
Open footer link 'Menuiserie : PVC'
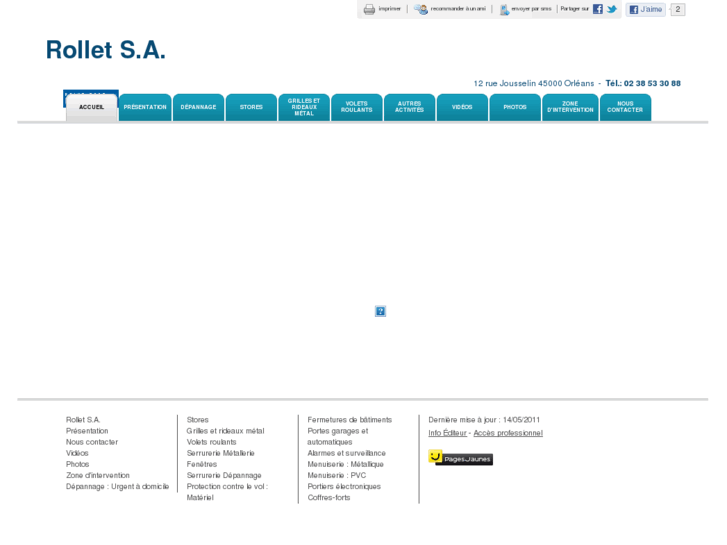click(x=337, y=475)
